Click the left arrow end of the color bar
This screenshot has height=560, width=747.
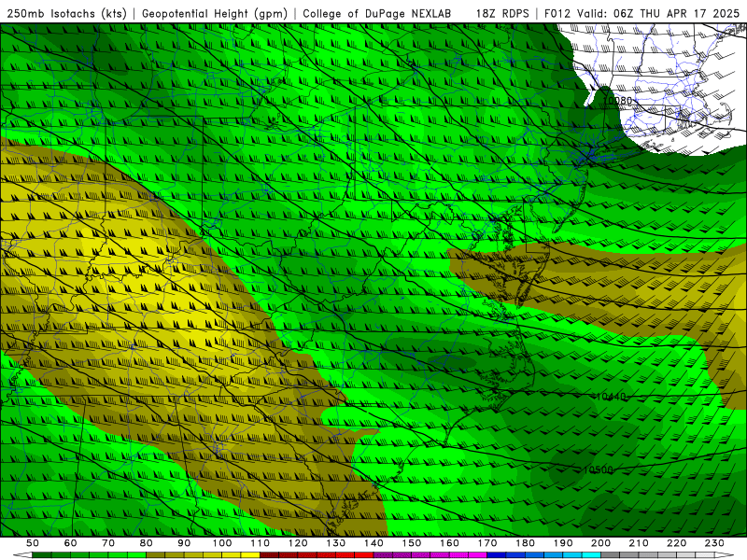(x=22, y=554)
